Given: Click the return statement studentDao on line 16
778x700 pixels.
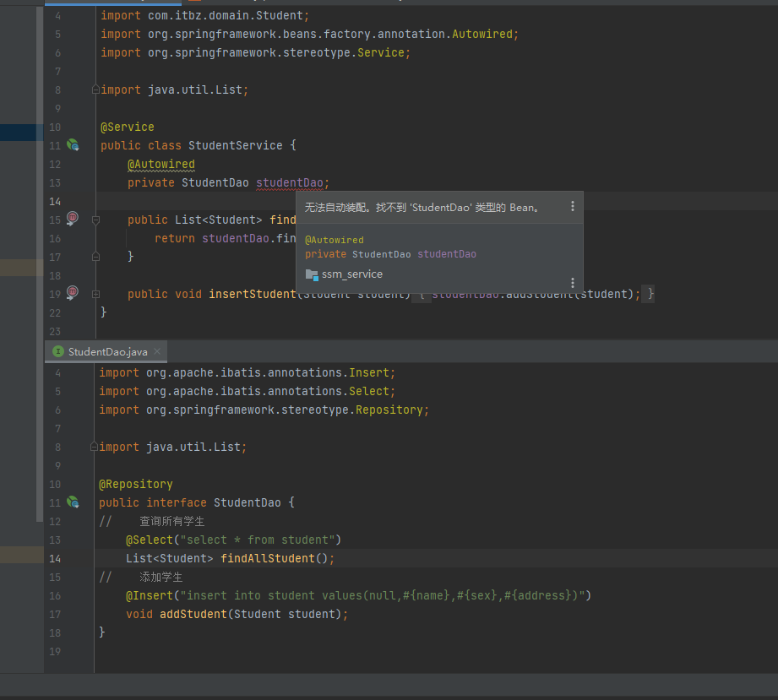Looking at the screenshot, I should (235, 239).
